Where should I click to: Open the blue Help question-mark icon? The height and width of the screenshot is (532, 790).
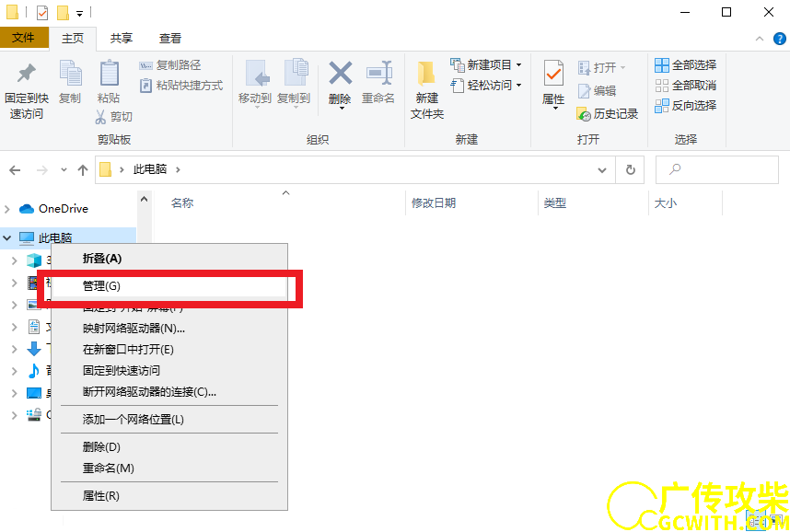point(780,39)
